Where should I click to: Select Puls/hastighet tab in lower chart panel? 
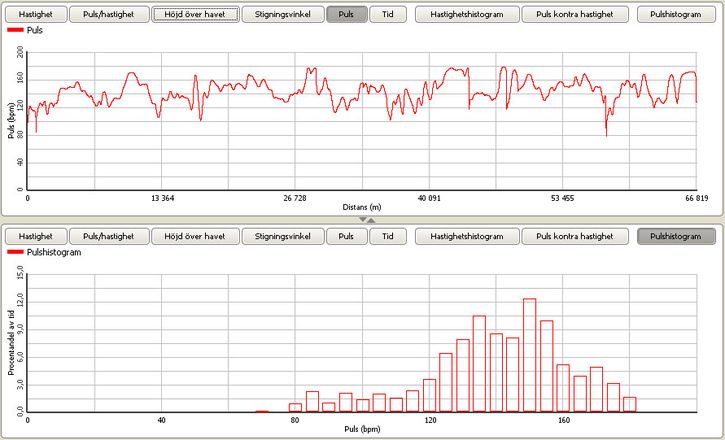tap(109, 236)
